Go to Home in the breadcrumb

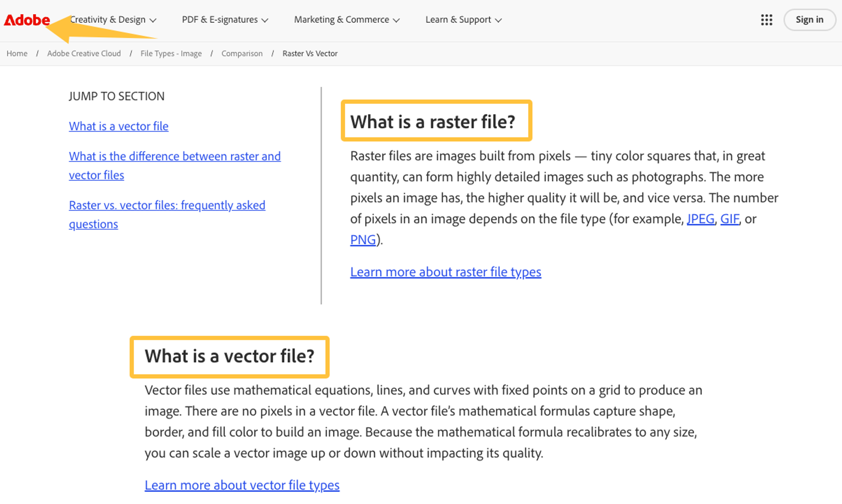[x=17, y=54]
